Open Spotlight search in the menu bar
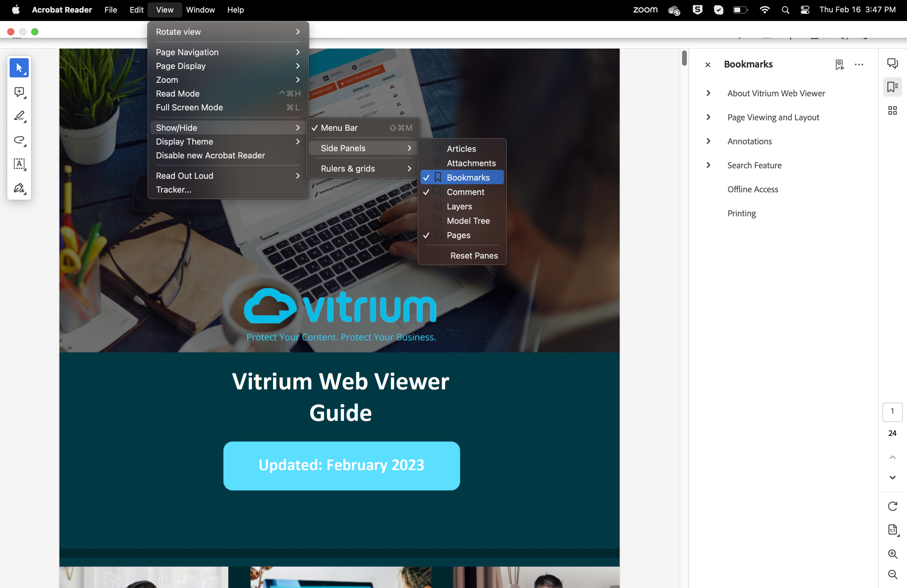 [786, 10]
